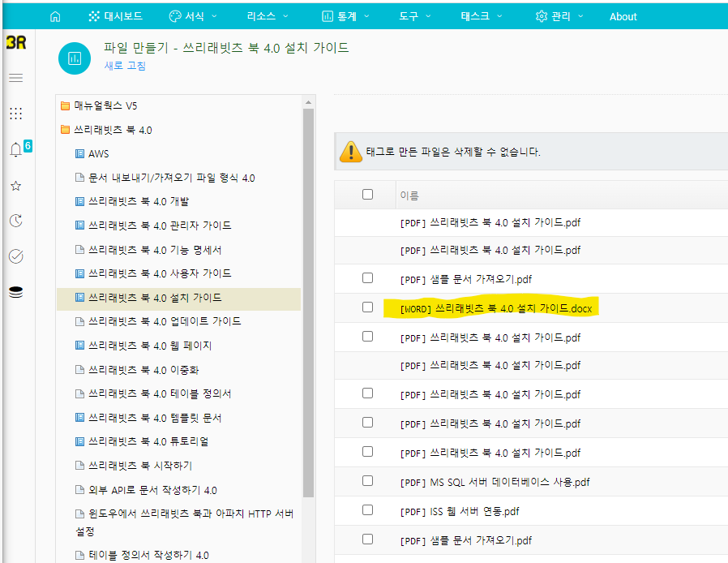Click the 매뉴얼웍스 V5 folder icon

coord(66,105)
